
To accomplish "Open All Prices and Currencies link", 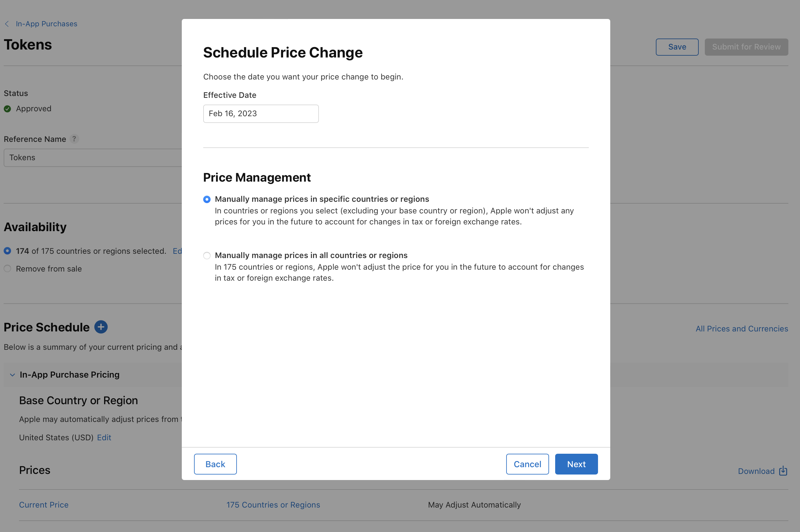I will [742, 329].
